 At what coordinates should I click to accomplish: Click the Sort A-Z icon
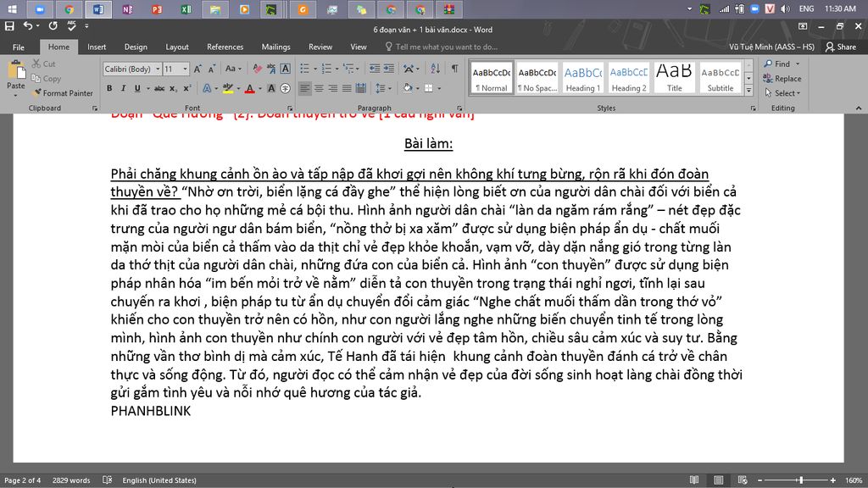pyautogui.click(x=435, y=69)
